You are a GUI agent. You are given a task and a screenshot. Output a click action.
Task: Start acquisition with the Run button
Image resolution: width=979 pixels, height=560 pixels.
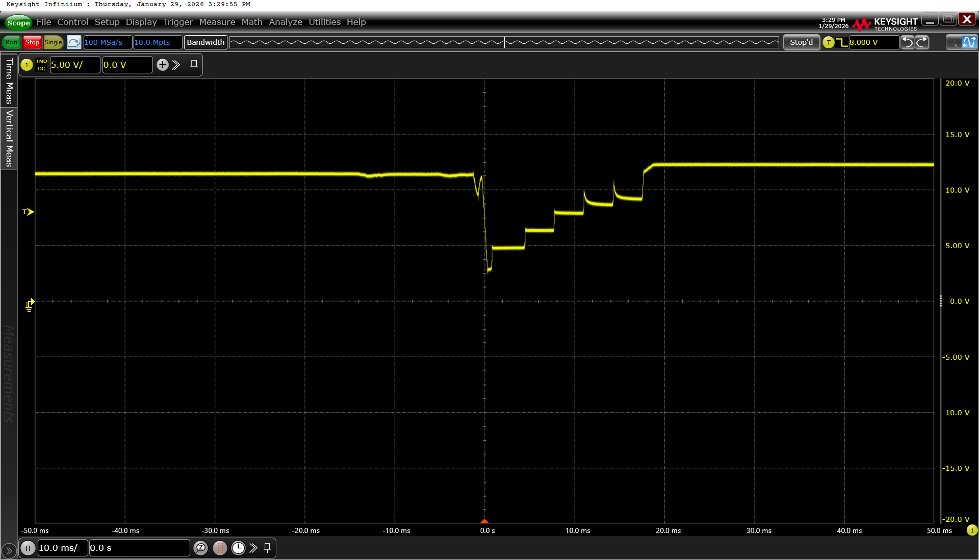click(x=11, y=42)
